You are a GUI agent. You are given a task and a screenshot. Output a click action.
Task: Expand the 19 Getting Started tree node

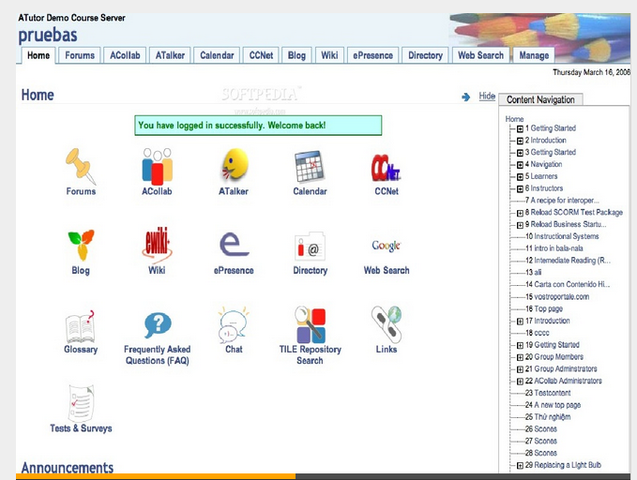point(520,346)
